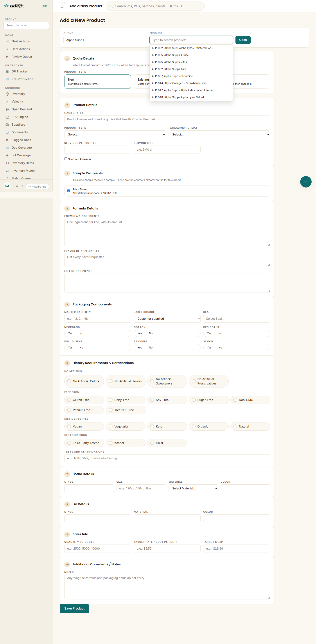Click the Inventory Match arrows icon

pos(7,171)
